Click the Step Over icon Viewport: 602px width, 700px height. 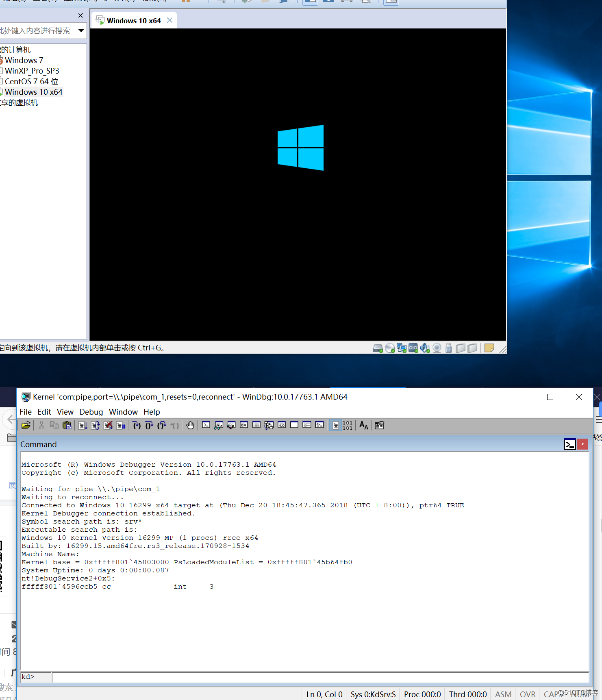pyautogui.click(x=149, y=425)
